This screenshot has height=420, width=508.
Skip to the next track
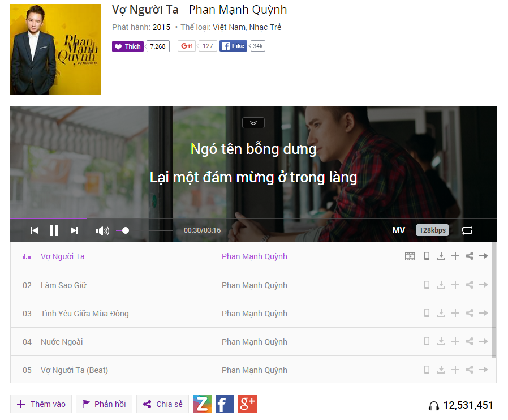(x=74, y=230)
